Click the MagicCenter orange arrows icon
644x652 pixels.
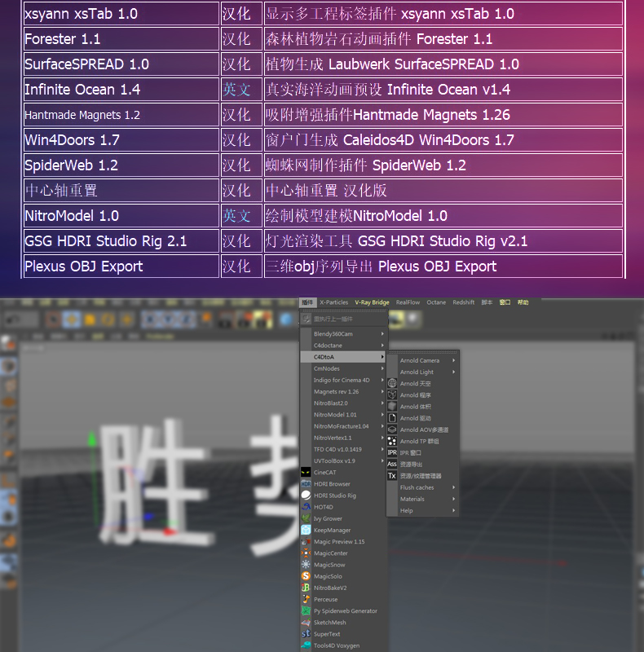306,553
